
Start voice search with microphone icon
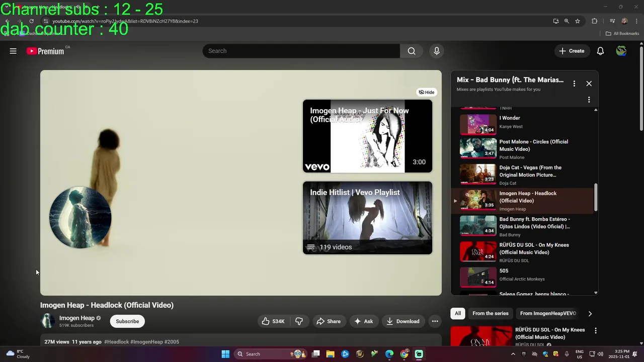[x=437, y=51]
